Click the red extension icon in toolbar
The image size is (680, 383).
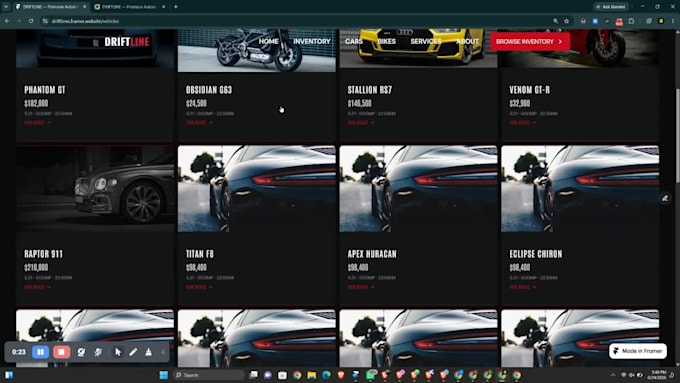tap(619, 21)
